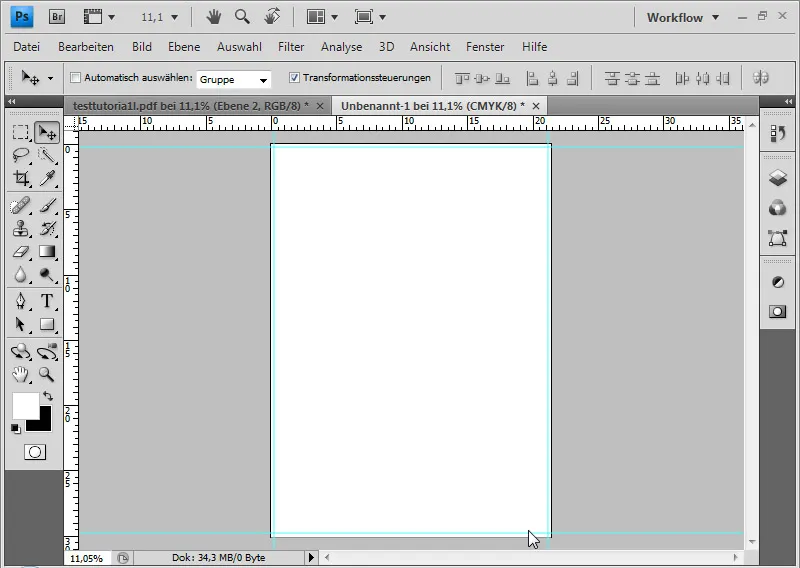Click the background color swatch

tap(44, 424)
